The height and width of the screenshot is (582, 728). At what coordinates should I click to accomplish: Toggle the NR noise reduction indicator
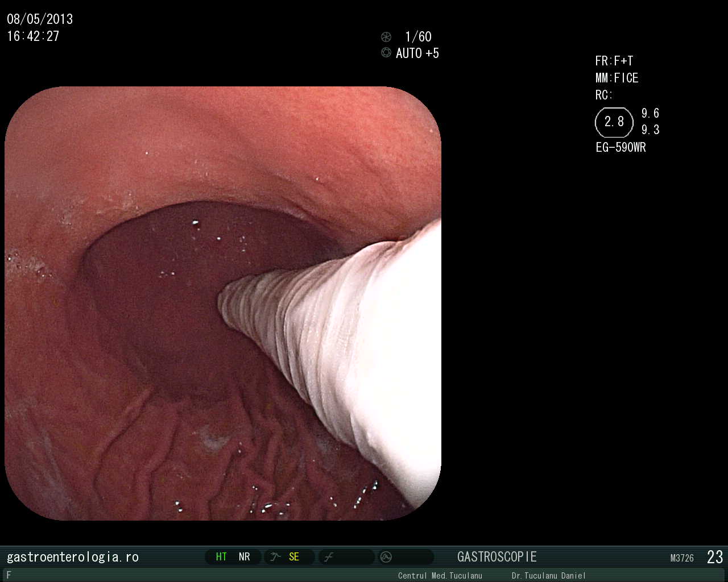245,557
